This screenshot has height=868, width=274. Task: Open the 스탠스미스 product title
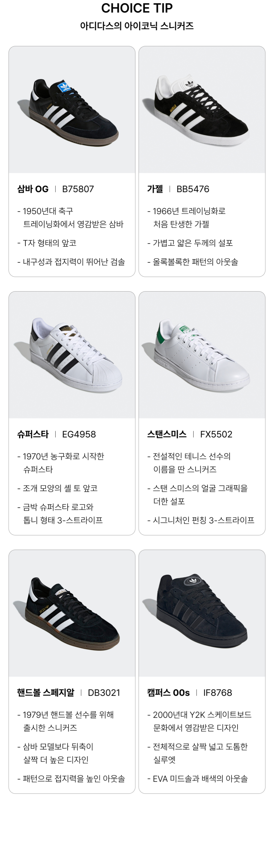click(167, 434)
